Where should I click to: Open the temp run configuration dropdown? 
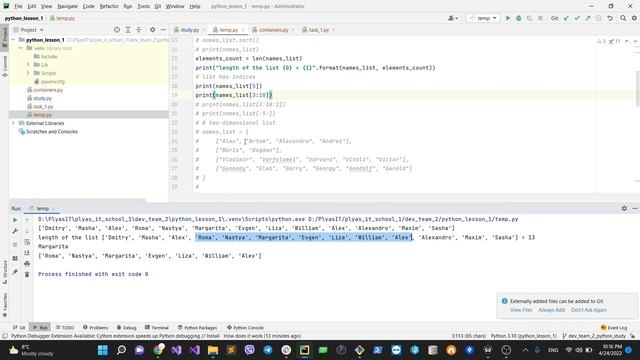point(484,18)
